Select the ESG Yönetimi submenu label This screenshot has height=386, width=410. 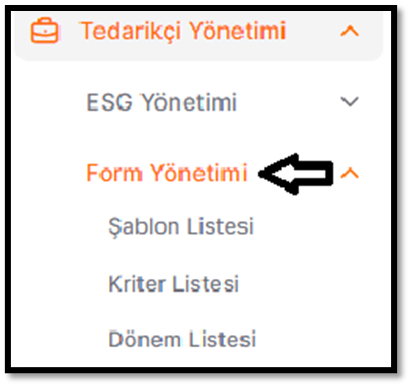[162, 102]
